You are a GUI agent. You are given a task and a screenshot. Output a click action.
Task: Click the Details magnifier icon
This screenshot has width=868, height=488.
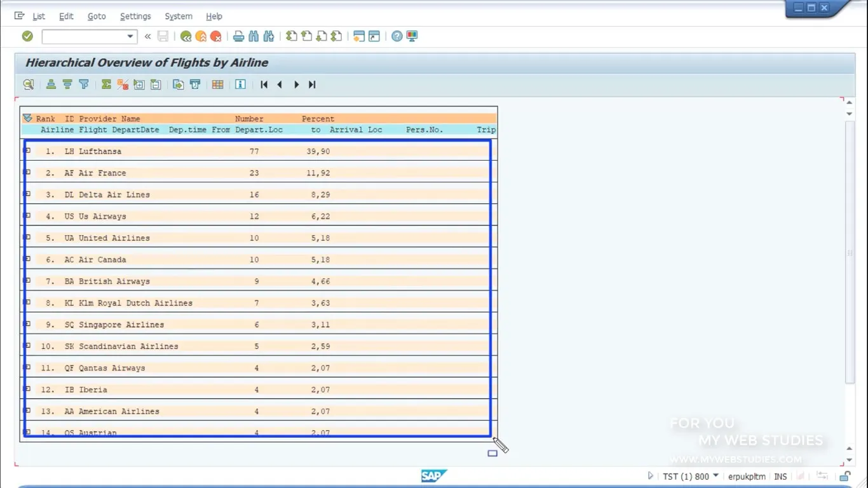[29, 85]
